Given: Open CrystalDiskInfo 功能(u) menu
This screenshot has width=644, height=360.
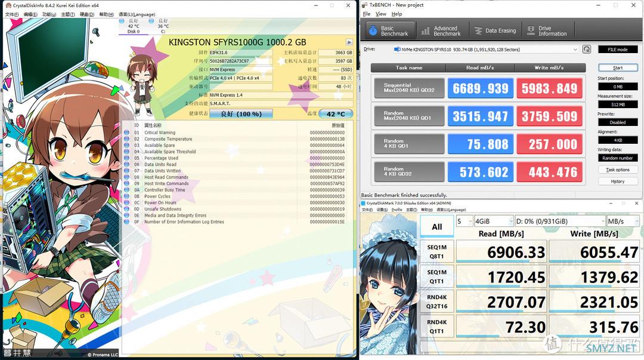Looking at the screenshot, I should [49, 14].
